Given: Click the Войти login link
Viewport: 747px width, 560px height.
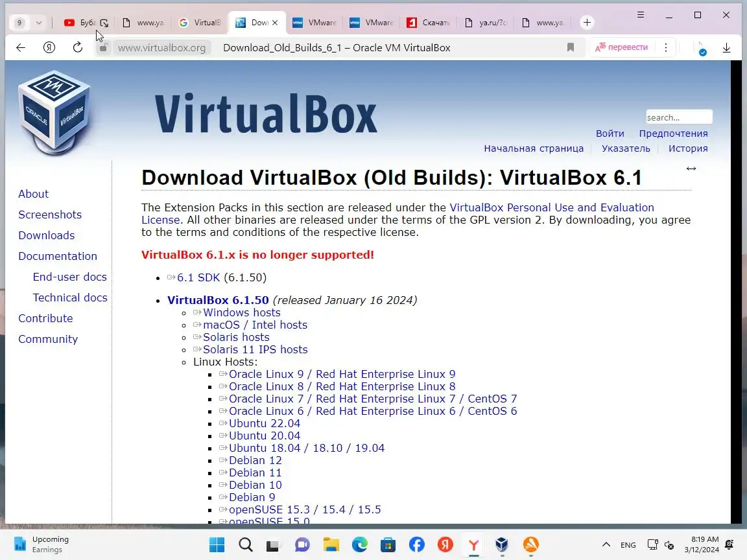Looking at the screenshot, I should click(x=610, y=134).
